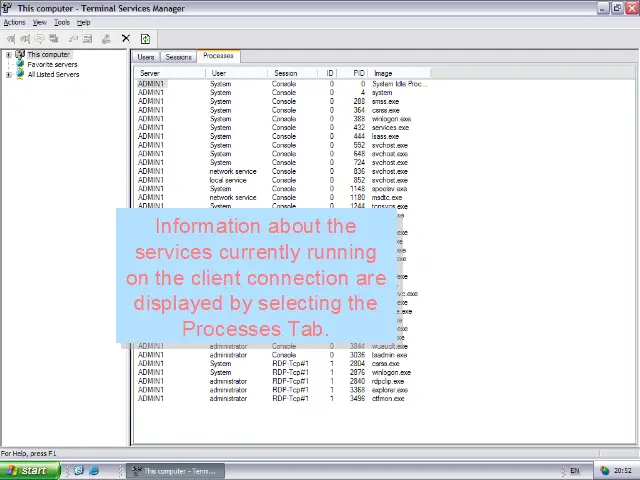Select the tsadmin.exe process entry
The image size is (640, 480).
click(389, 355)
